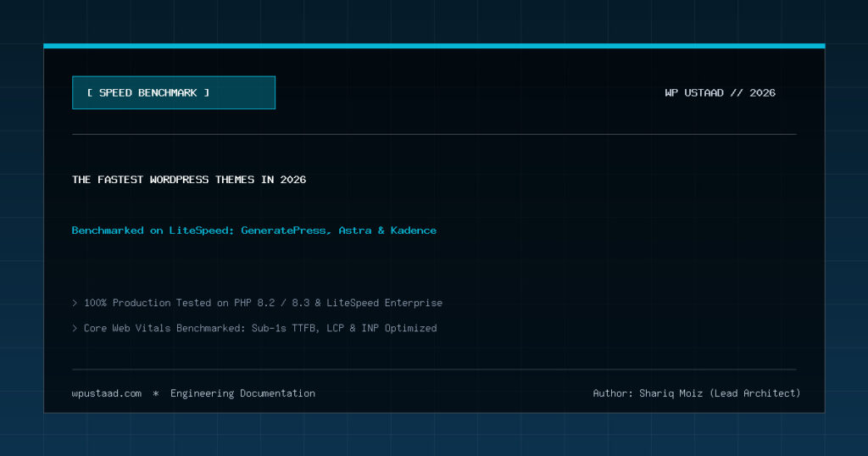
Task: Click subtitle 'Benchmarked on LiteSpeed: GeneratePress, Astra & Kadence'
Action: point(254,231)
